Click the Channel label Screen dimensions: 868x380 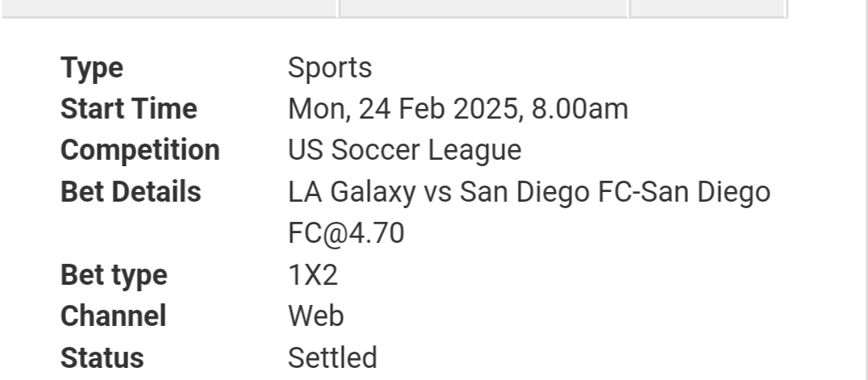point(113,316)
